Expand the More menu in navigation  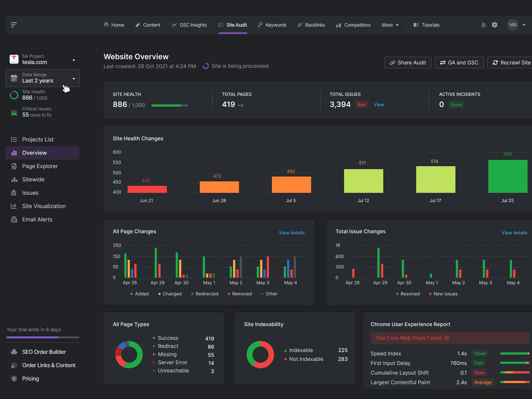(390, 25)
